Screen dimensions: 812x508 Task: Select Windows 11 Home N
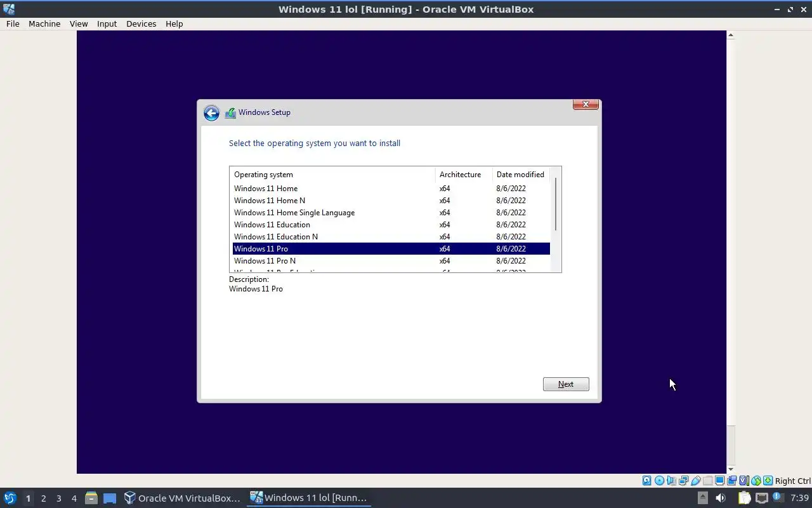tap(391, 201)
